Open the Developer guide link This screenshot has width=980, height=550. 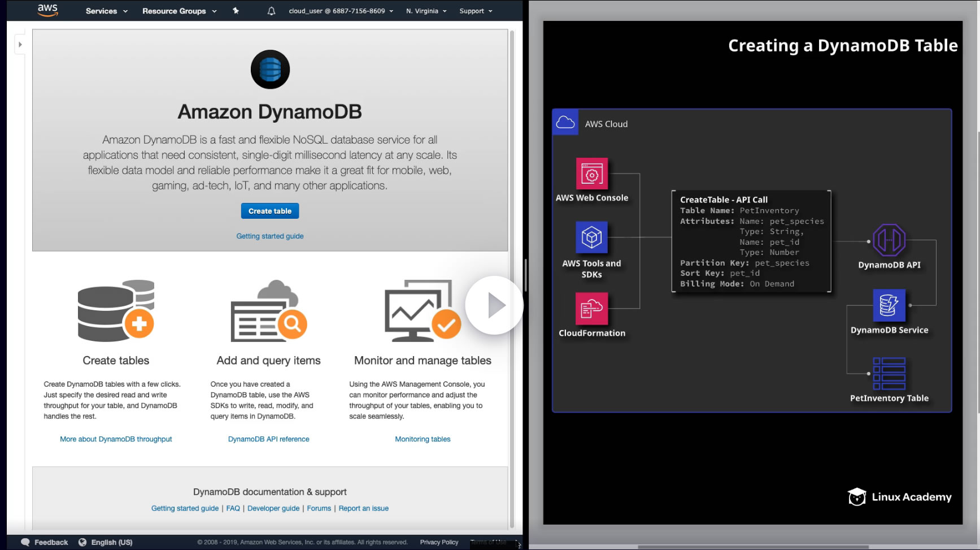tap(273, 509)
